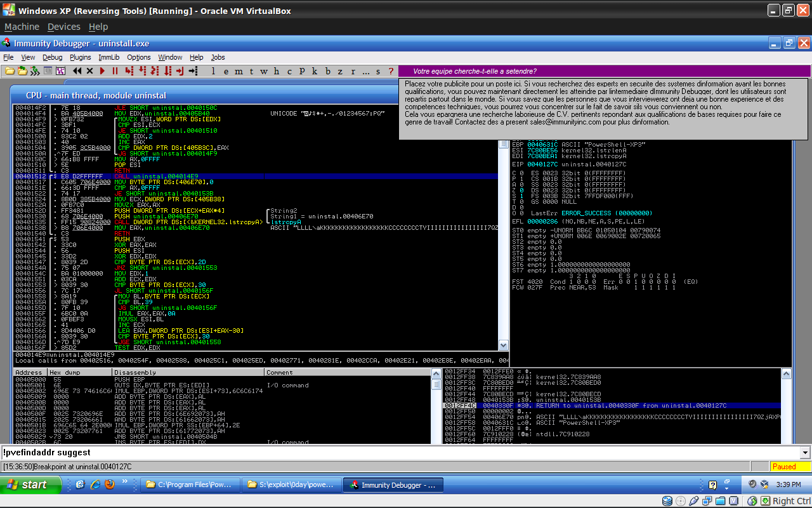This screenshot has width=812, height=508.
Task: Open the Debug menu
Action: pos(53,57)
